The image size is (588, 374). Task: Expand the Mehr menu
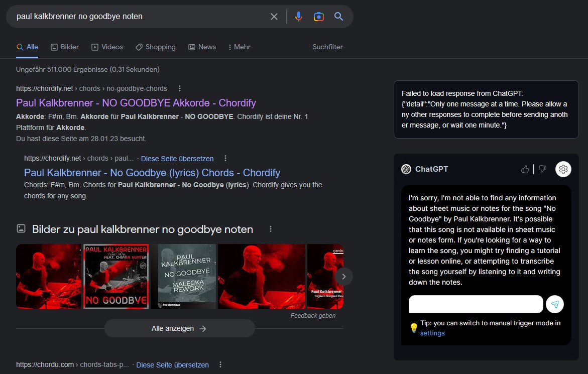239,47
